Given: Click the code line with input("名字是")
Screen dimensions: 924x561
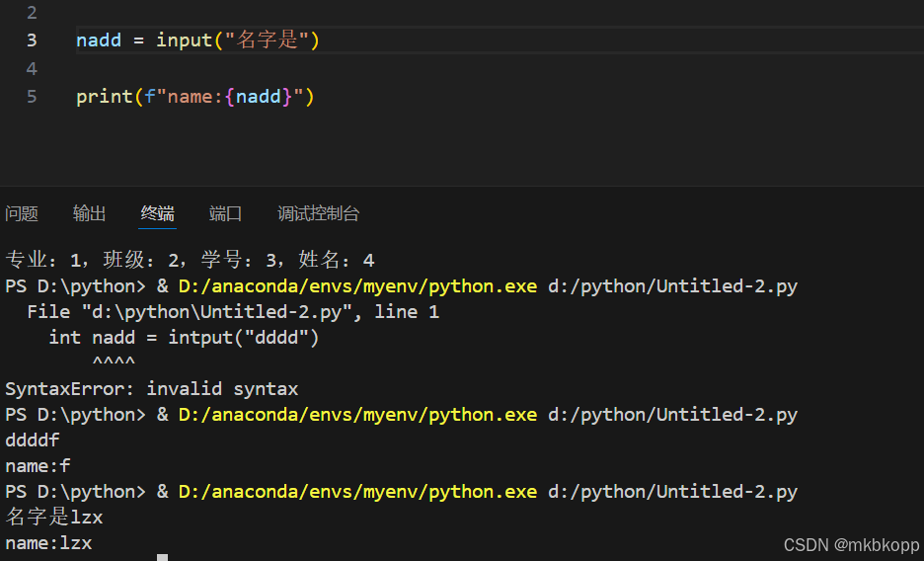Looking at the screenshot, I should coord(198,40).
